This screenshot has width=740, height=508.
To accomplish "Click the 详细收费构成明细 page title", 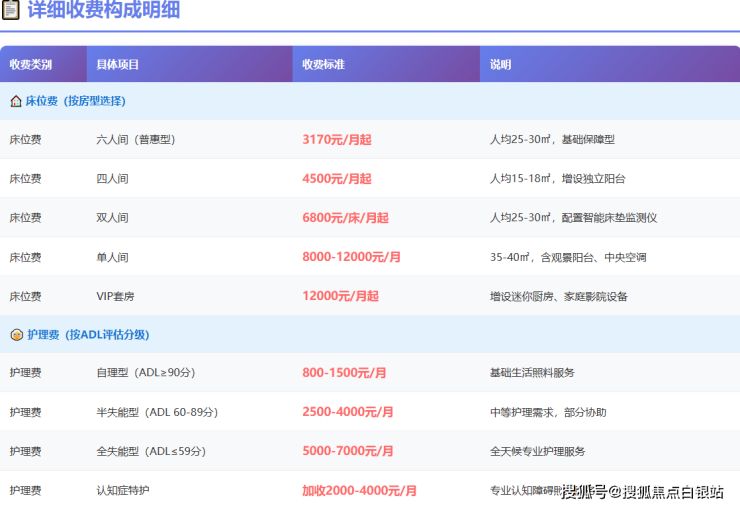I will coord(103,11).
